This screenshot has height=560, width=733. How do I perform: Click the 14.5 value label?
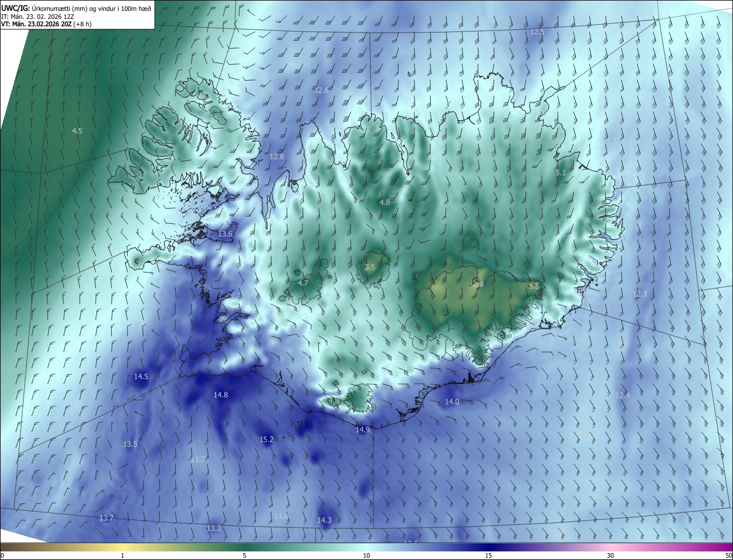(x=141, y=377)
